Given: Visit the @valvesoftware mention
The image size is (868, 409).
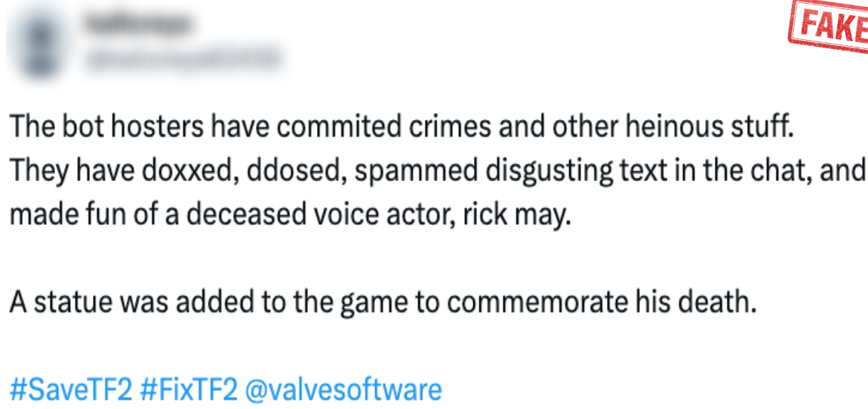Looking at the screenshot, I should click(x=344, y=389).
